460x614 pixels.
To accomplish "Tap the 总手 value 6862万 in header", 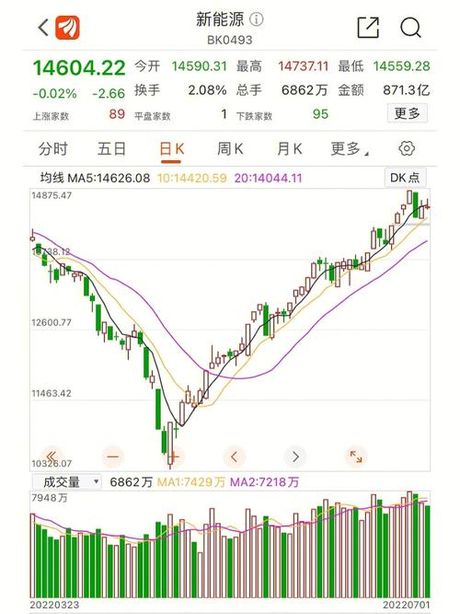I will (305, 90).
